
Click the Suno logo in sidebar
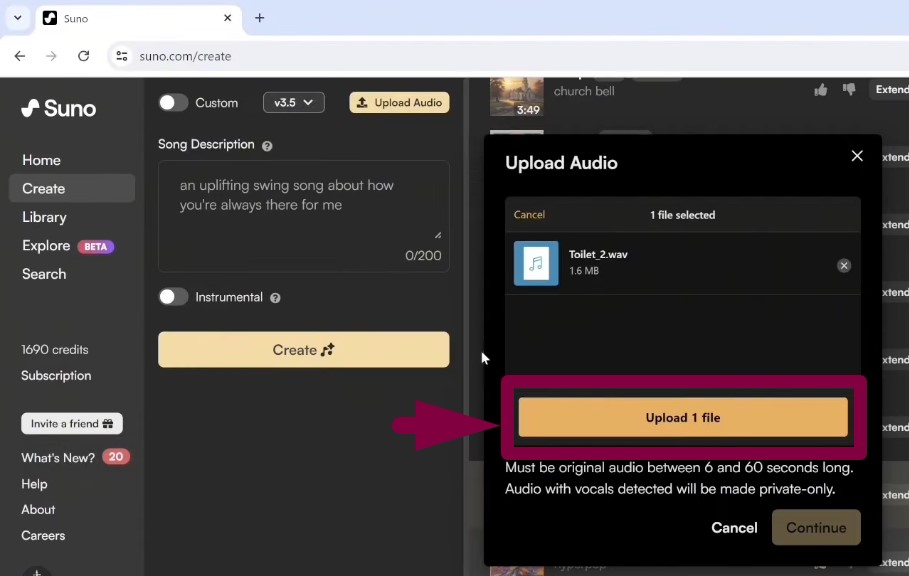pyautogui.click(x=59, y=108)
